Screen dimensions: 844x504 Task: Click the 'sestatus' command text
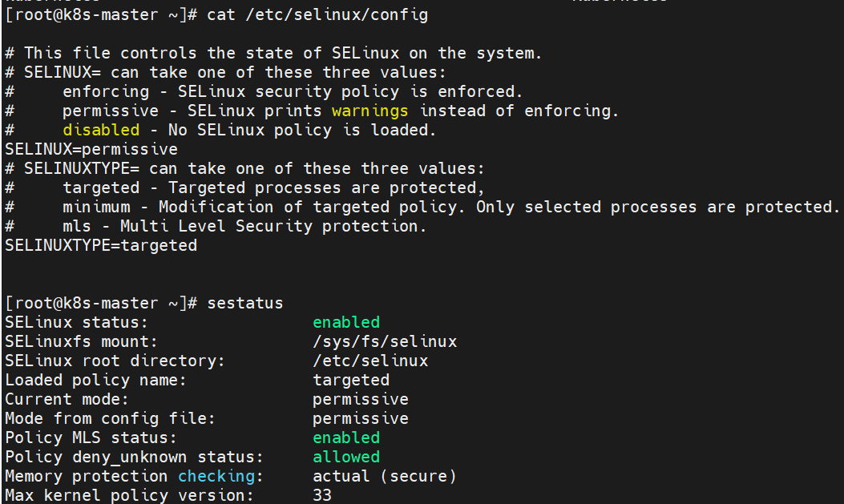[245, 303]
